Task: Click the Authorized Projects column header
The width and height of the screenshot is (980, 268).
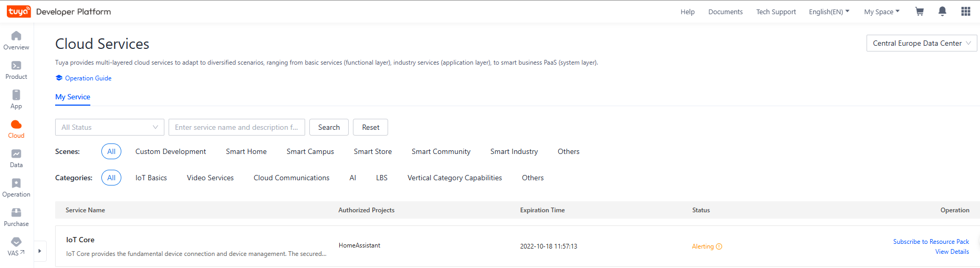Action: pos(367,210)
